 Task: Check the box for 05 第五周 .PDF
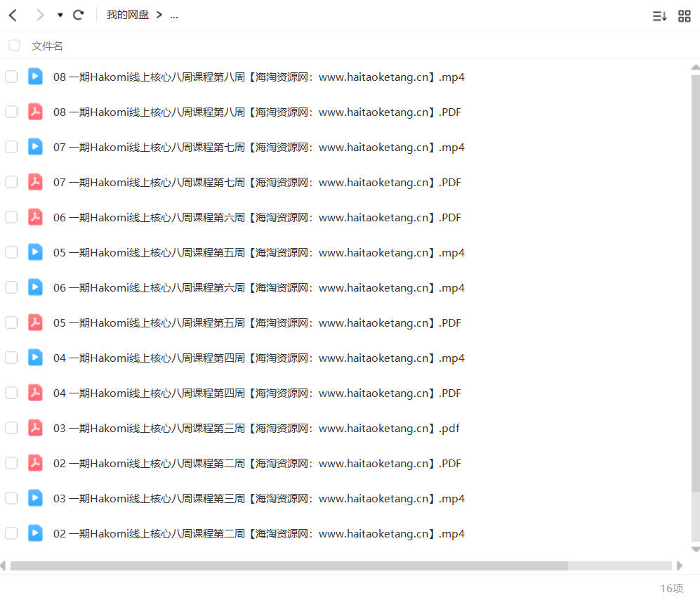click(11, 322)
